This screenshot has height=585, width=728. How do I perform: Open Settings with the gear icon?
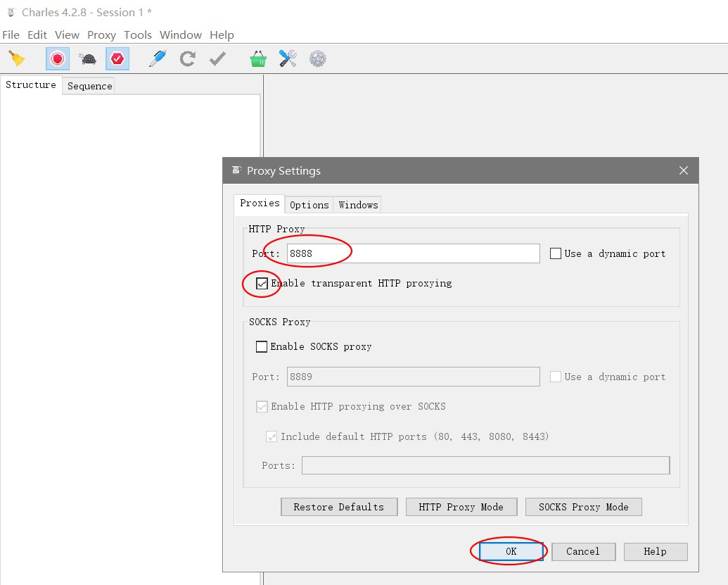click(x=318, y=58)
